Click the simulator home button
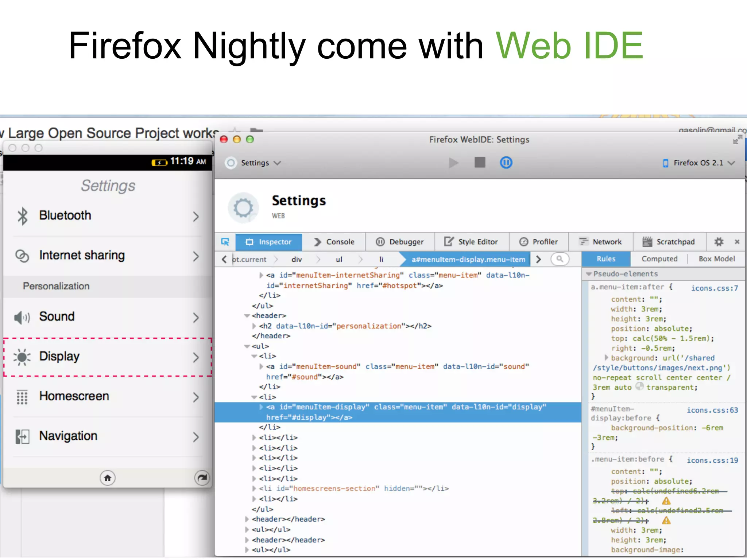 pos(108,478)
